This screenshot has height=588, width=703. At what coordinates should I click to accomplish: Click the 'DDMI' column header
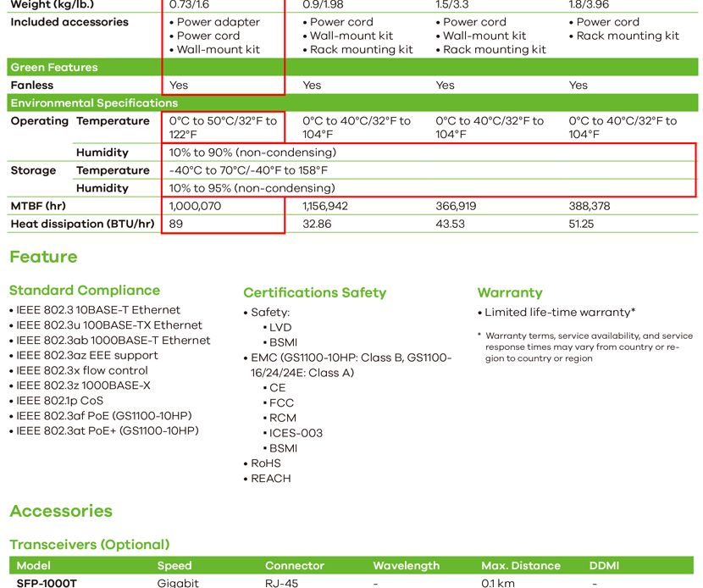604,566
